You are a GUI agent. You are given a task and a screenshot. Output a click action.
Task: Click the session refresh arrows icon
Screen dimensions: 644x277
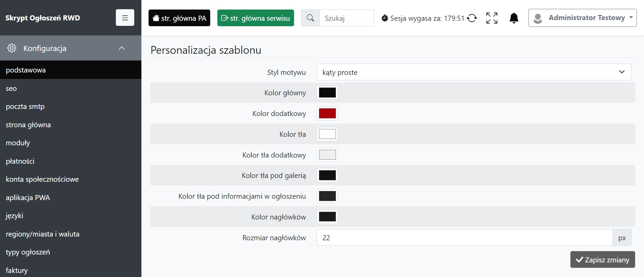(472, 18)
